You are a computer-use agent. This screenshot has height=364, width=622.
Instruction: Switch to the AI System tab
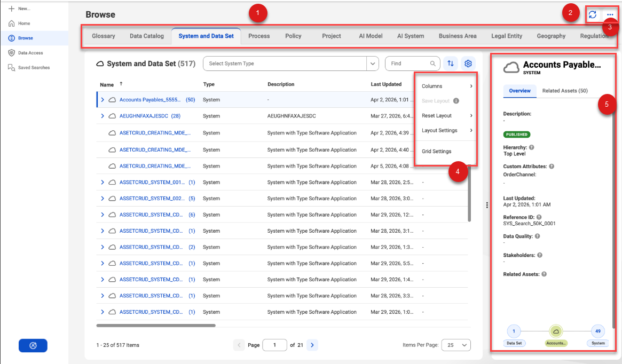pyautogui.click(x=411, y=36)
